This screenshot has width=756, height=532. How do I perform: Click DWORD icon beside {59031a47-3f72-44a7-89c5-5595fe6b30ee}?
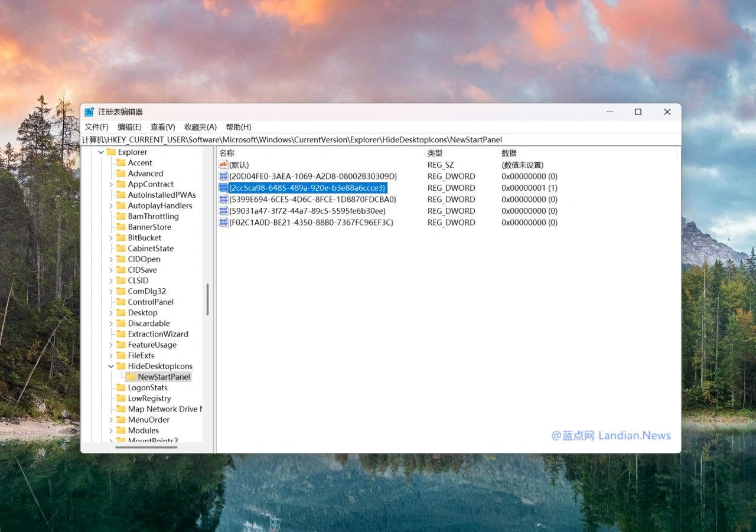click(223, 211)
